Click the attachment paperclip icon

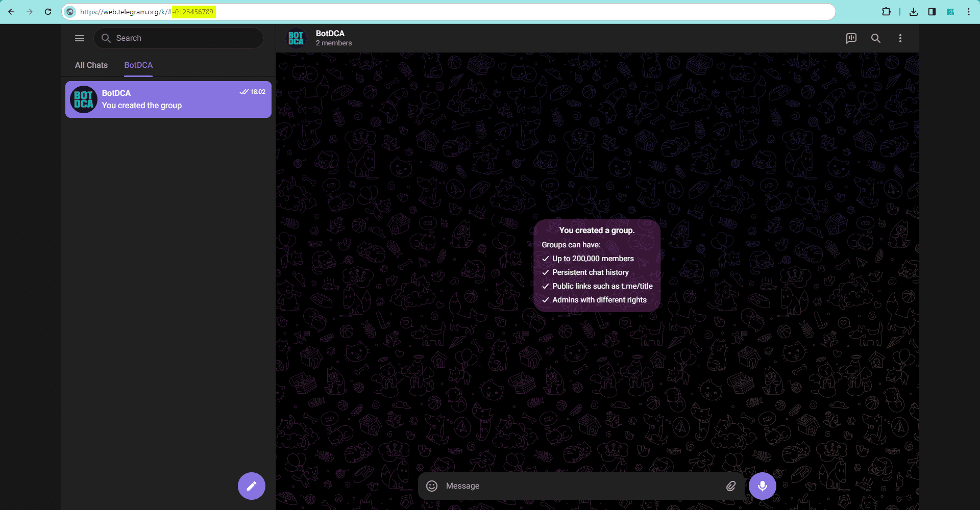[731, 486]
